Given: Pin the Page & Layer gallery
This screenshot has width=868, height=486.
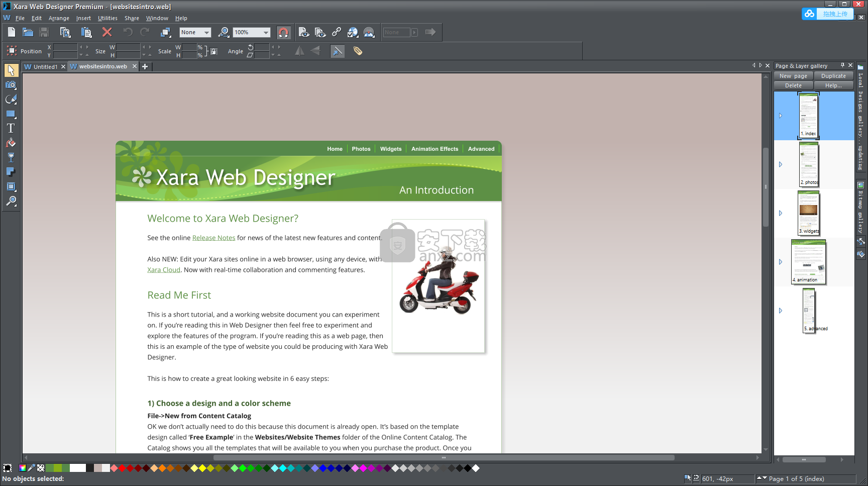Looking at the screenshot, I should click(842, 65).
